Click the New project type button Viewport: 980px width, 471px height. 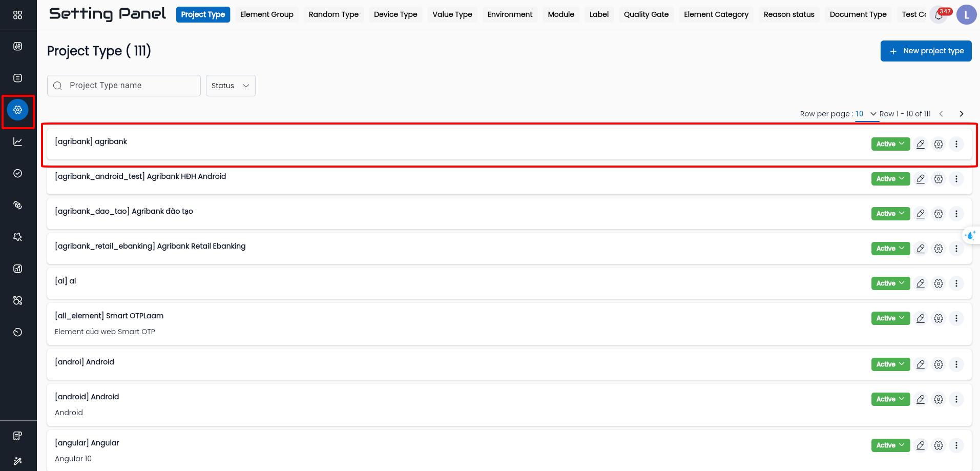coord(926,51)
